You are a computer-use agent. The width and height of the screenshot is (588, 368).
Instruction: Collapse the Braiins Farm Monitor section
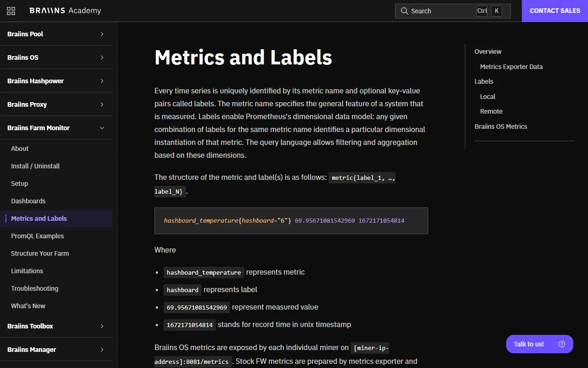(56, 128)
